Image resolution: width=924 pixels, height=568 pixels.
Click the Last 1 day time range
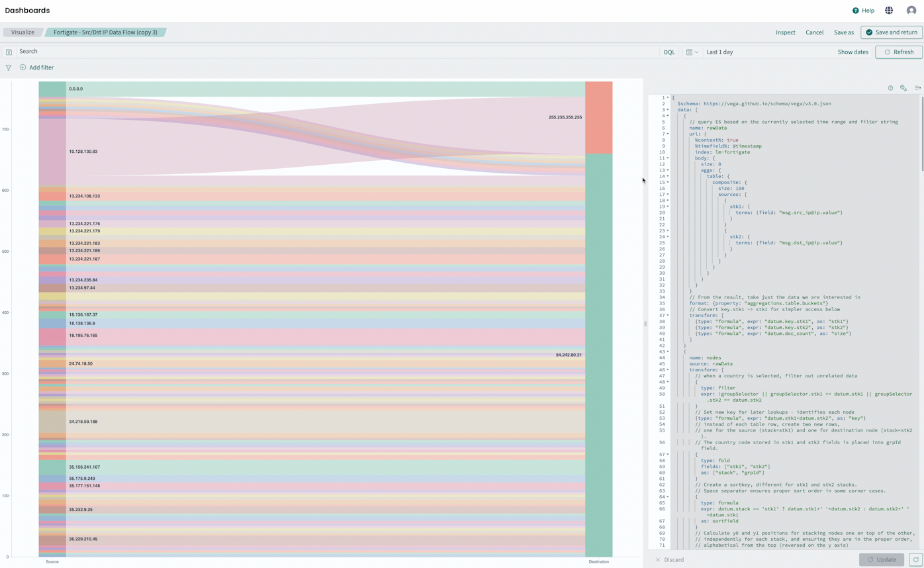pyautogui.click(x=719, y=52)
